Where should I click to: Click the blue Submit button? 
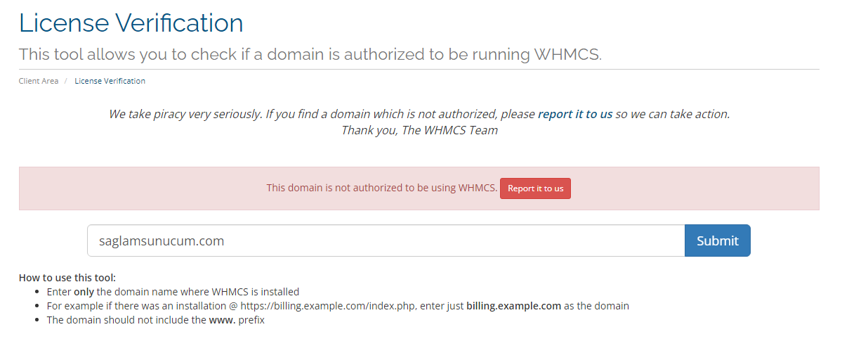[x=717, y=241]
